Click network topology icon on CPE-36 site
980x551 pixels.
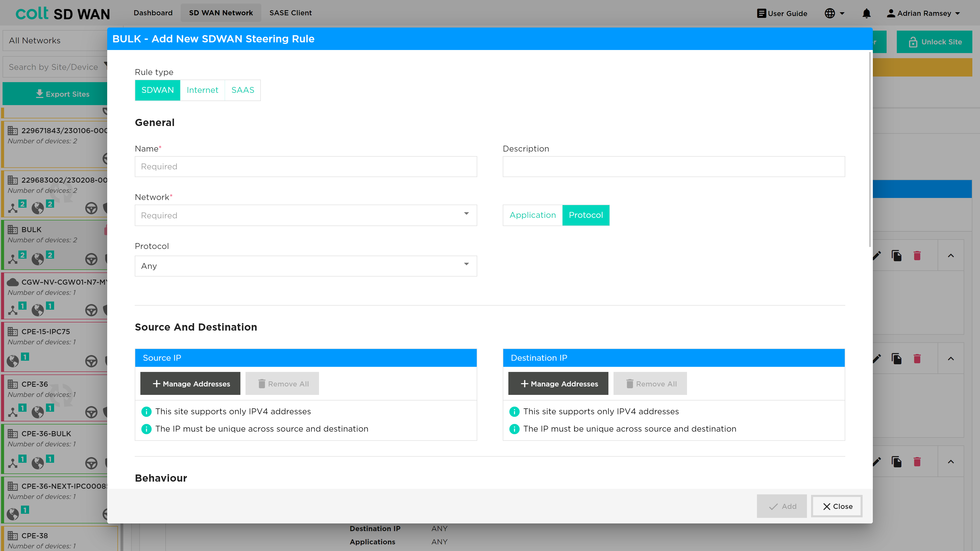tap(13, 412)
